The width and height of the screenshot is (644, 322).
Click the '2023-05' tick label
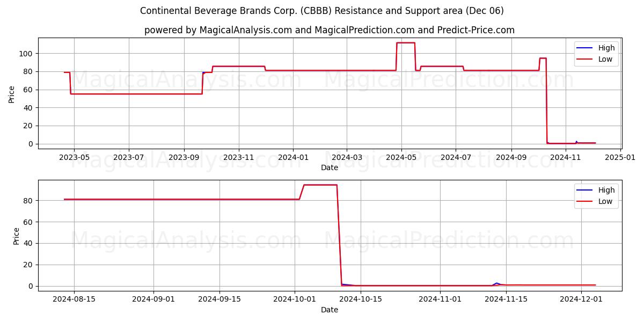click(74, 157)
